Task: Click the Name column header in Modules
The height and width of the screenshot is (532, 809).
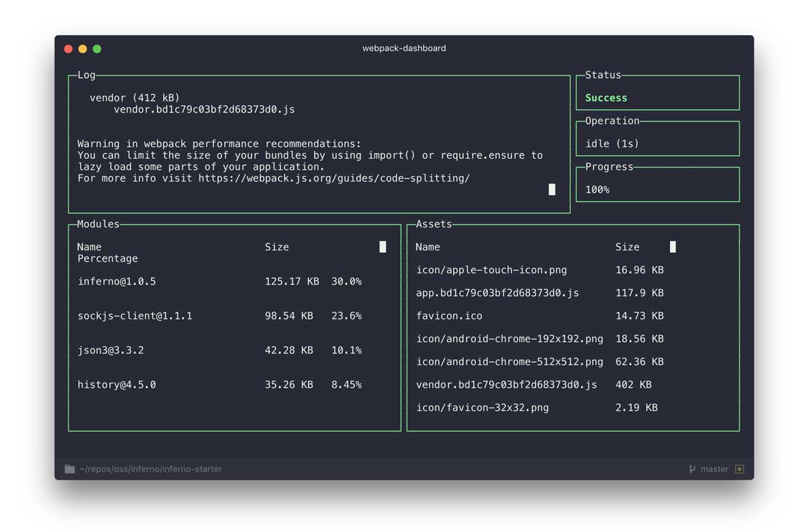Action: tap(89, 247)
